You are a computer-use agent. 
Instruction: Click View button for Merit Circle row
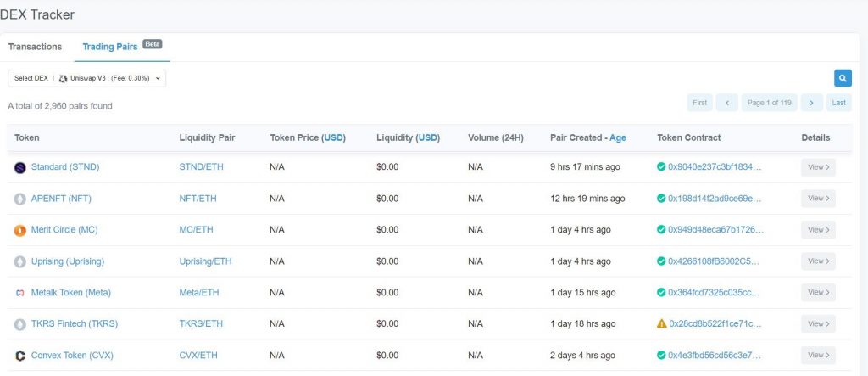click(818, 230)
